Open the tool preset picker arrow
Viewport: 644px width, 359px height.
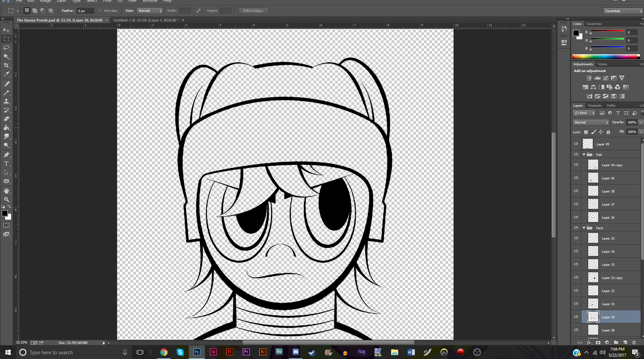tap(18, 11)
